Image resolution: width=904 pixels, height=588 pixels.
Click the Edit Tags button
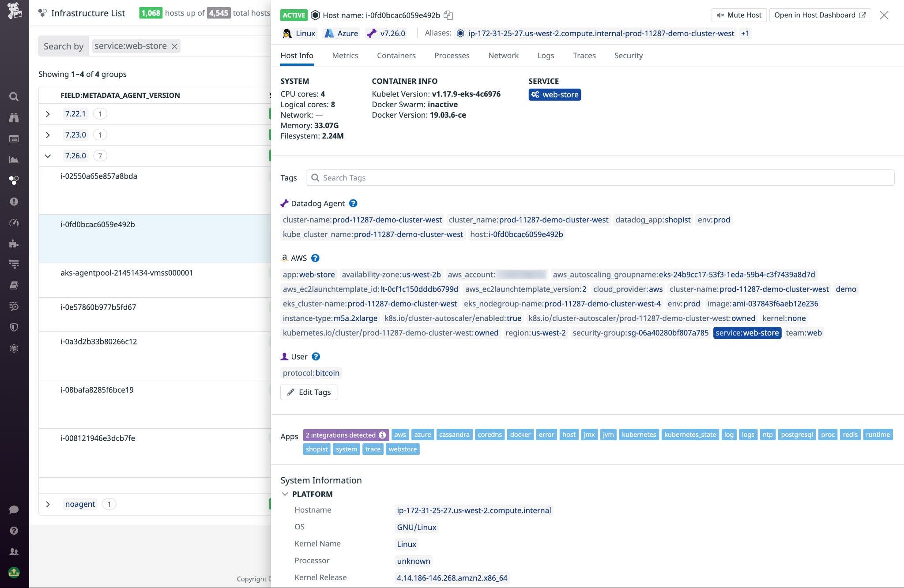(309, 392)
